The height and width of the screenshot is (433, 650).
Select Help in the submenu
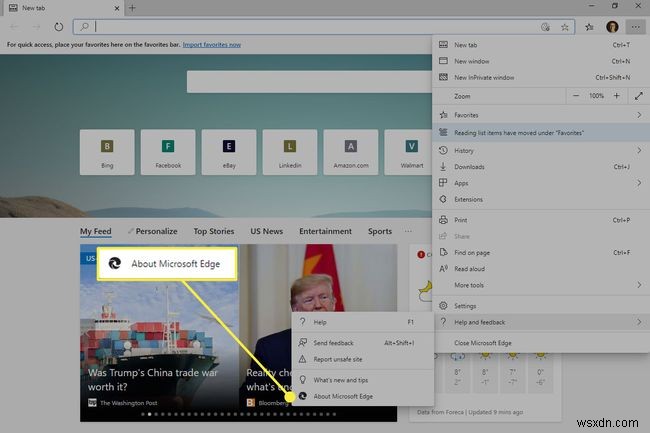[363, 322]
